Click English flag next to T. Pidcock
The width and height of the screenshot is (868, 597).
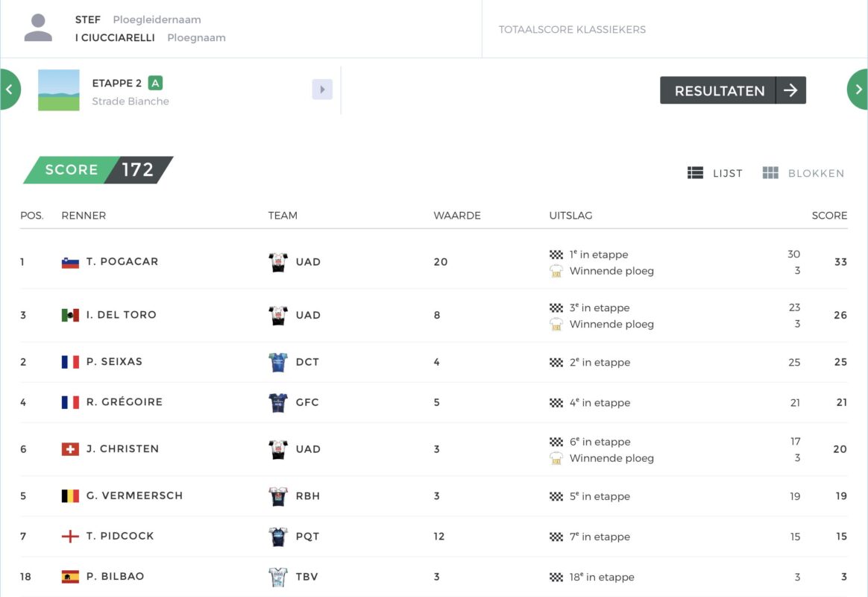pyautogui.click(x=70, y=536)
